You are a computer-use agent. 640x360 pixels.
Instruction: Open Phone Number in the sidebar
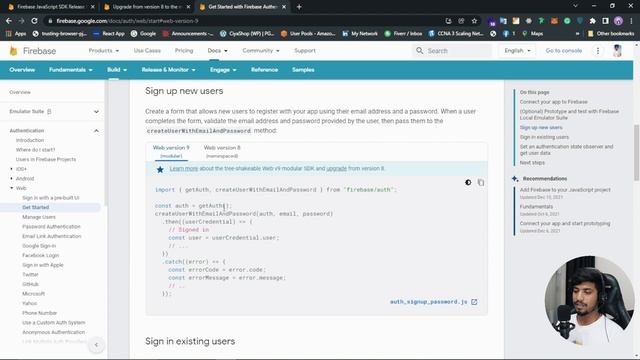pyautogui.click(x=40, y=313)
